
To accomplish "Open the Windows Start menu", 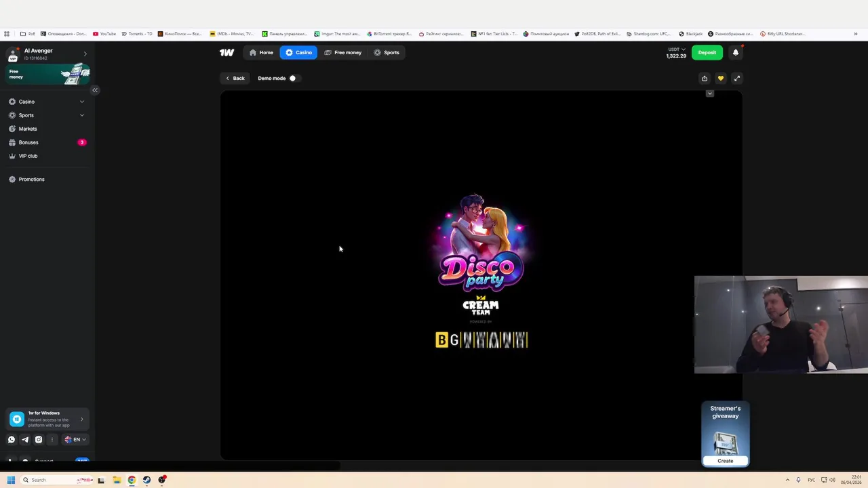I will [x=11, y=480].
